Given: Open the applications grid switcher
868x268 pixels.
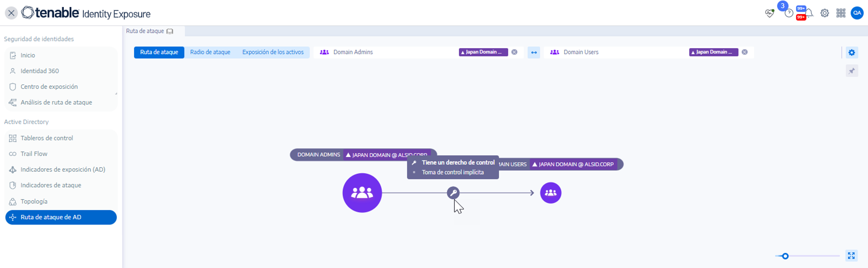Looking at the screenshot, I should (x=841, y=13).
